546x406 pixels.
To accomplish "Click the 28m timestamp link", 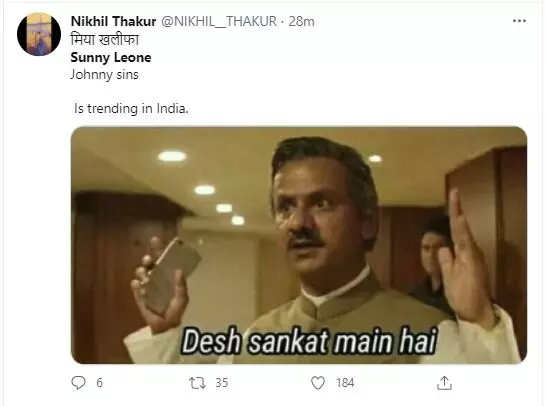I will [301, 21].
